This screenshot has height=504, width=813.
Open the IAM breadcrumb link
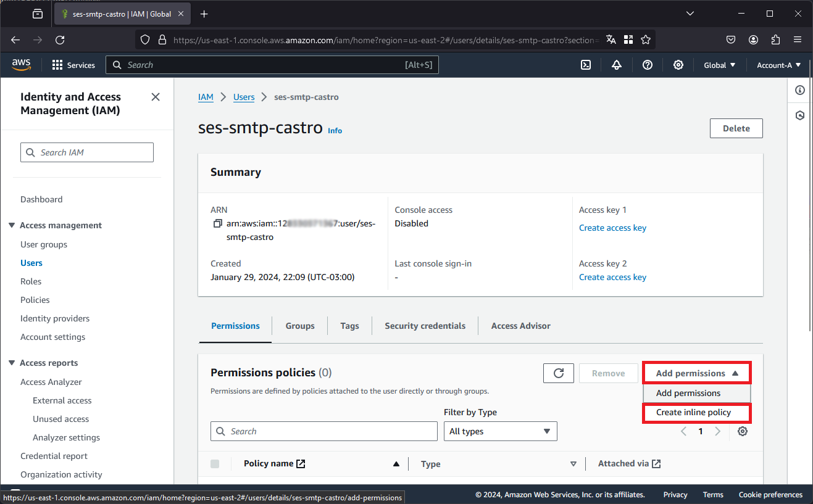coord(206,97)
